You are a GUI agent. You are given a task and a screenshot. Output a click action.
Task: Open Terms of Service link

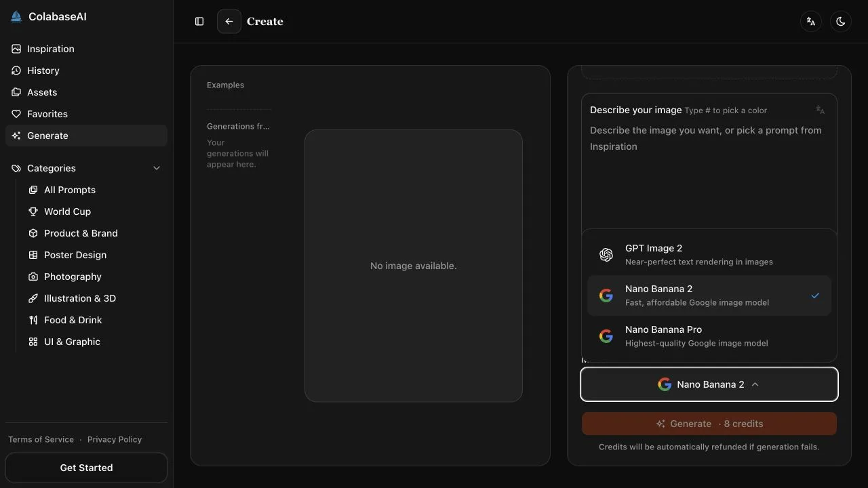(41, 439)
